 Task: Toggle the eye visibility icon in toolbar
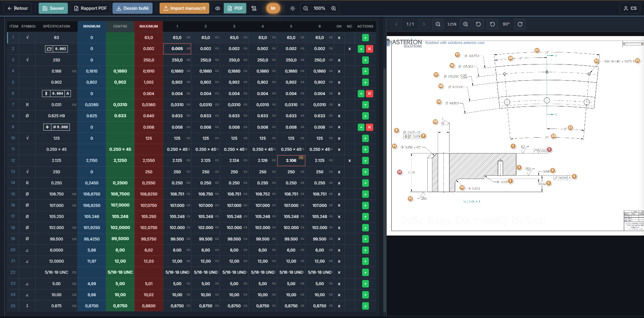click(218, 8)
